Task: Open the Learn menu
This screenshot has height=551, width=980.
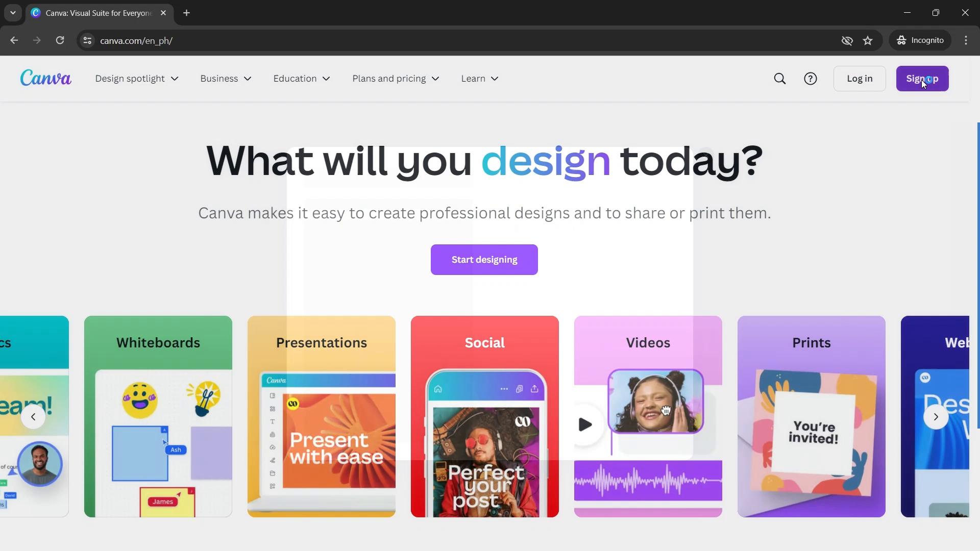Action: pos(480,79)
